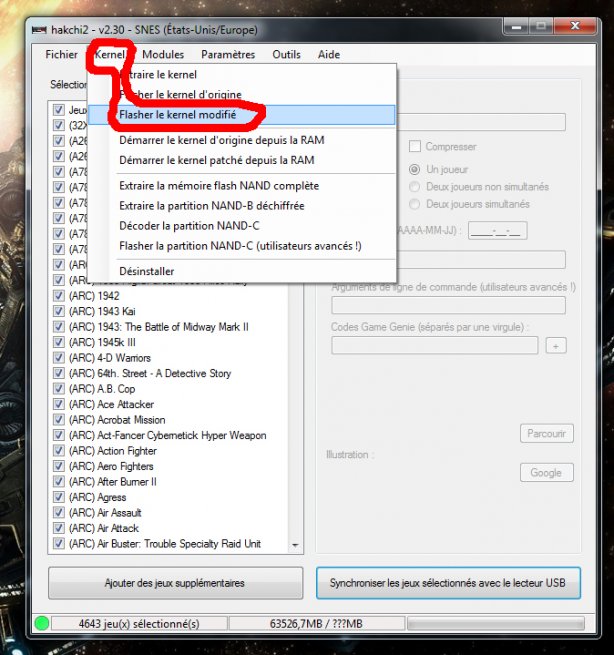The width and height of the screenshot is (614, 655).
Task: Click the hakchi2 title bar app icon
Action: [x=39, y=30]
